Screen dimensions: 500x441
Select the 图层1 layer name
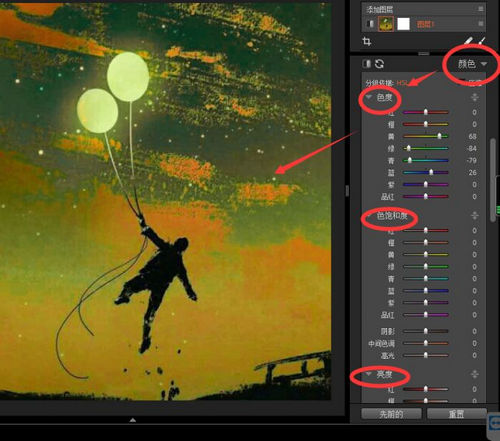pyautogui.click(x=425, y=24)
